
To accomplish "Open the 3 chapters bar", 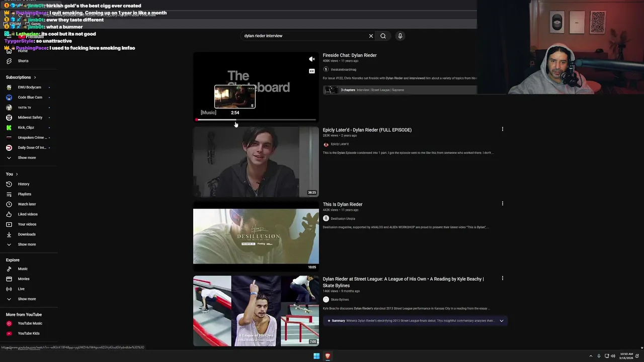I will pyautogui.click(x=399, y=90).
